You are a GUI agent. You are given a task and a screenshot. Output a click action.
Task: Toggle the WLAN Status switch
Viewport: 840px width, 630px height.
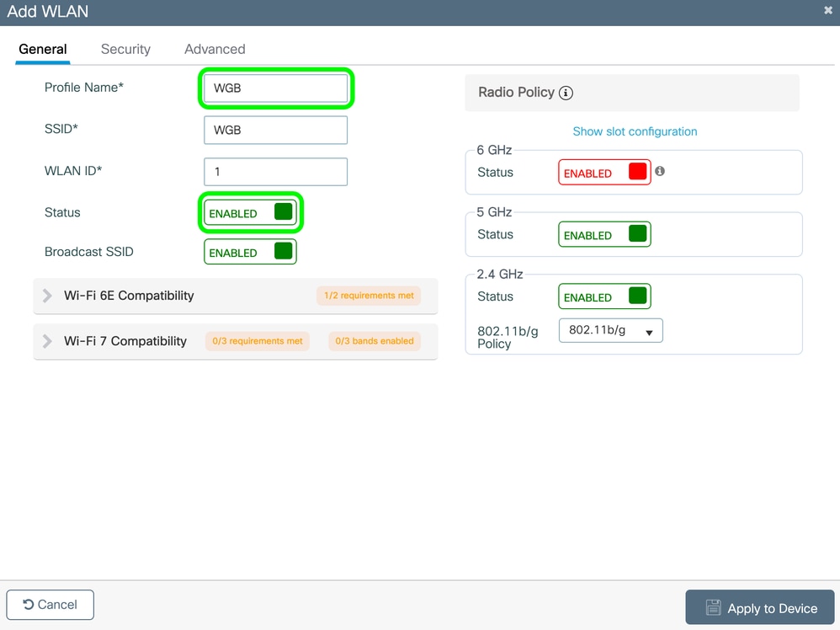(x=250, y=212)
